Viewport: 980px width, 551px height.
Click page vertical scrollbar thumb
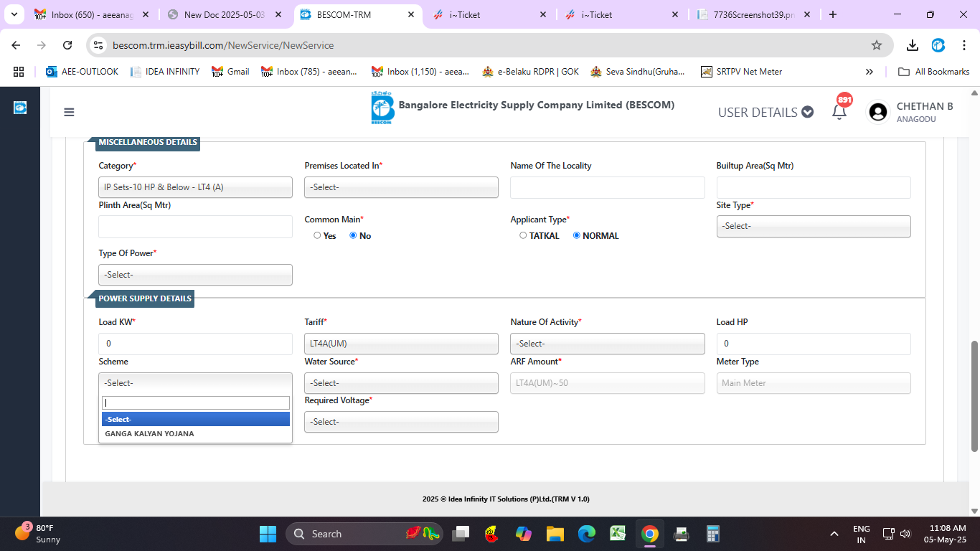click(x=974, y=396)
